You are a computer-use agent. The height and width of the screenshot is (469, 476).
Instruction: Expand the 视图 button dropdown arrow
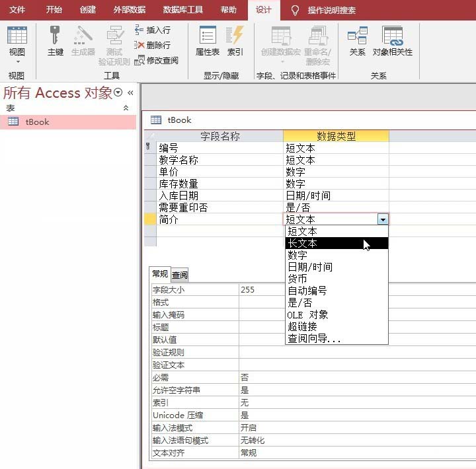18,62
